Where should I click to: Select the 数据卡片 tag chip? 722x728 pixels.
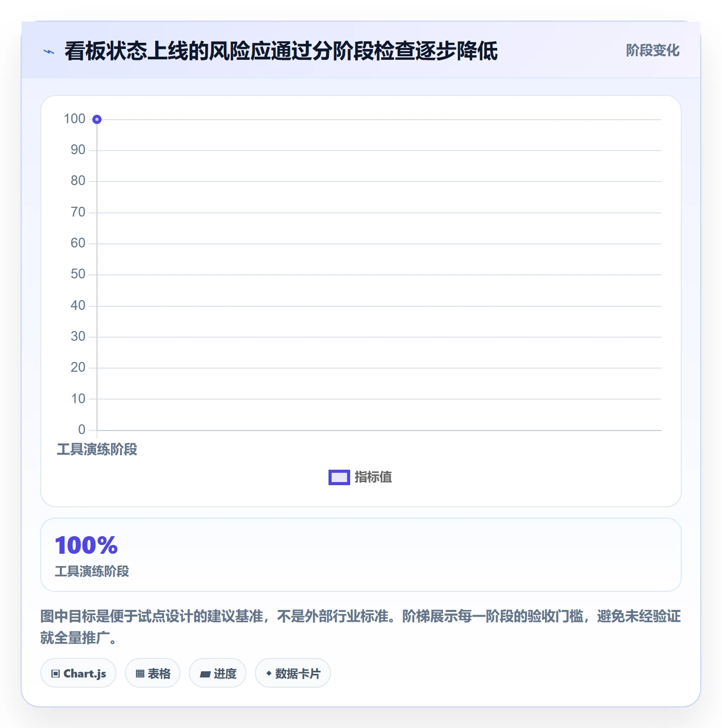(x=293, y=673)
